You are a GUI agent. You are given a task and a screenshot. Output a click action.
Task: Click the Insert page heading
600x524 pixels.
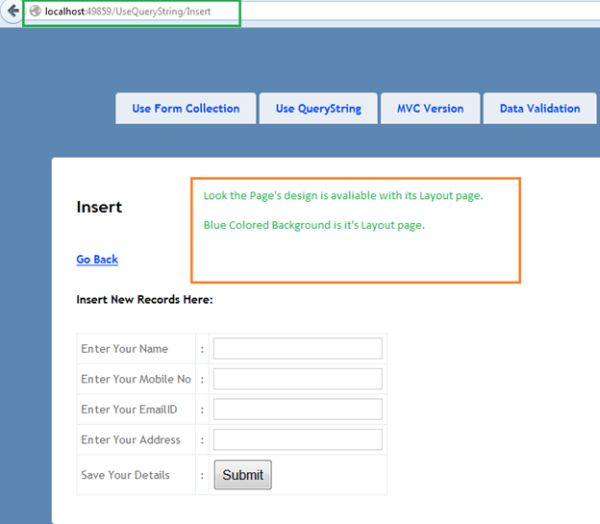click(99, 207)
